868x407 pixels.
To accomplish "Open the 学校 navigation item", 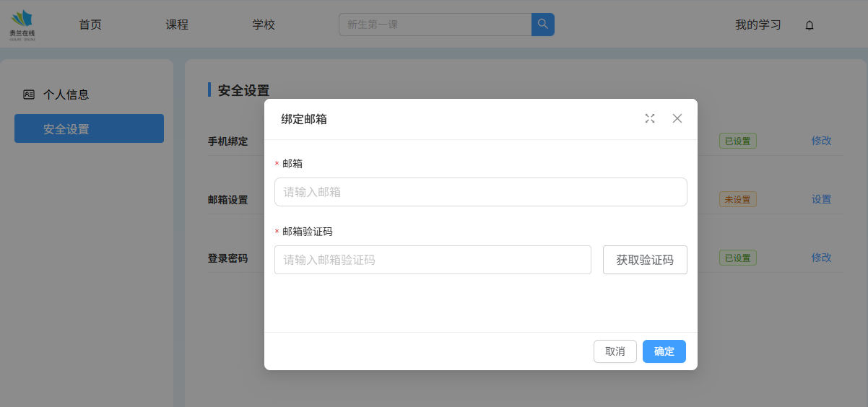I will [264, 25].
